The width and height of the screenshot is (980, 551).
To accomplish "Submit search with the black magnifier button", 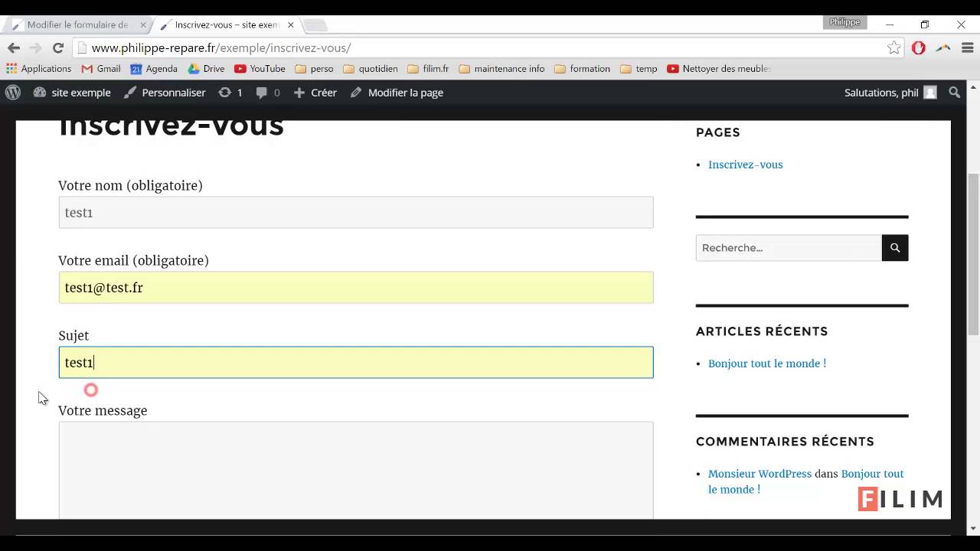I will (895, 248).
